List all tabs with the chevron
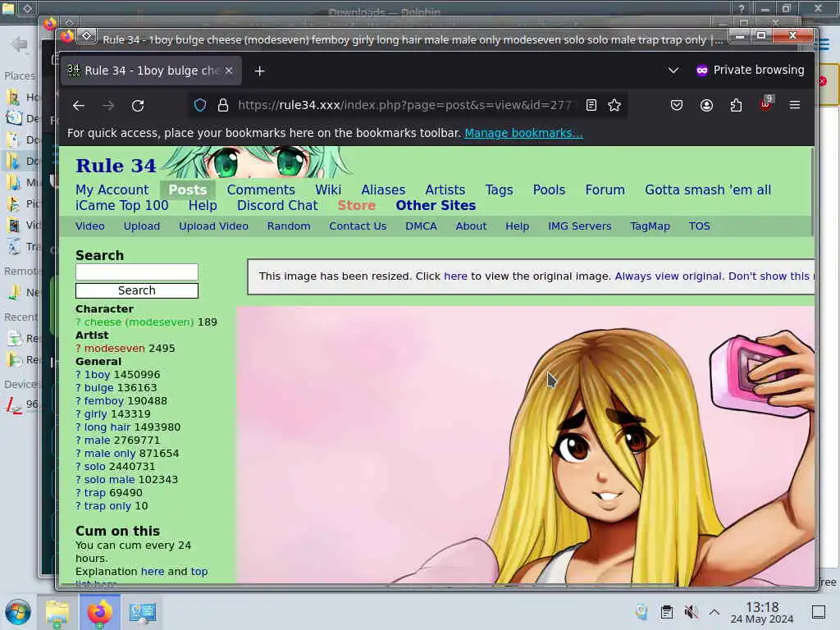Image resolution: width=840 pixels, height=630 pixels. [x=673, y=71]
